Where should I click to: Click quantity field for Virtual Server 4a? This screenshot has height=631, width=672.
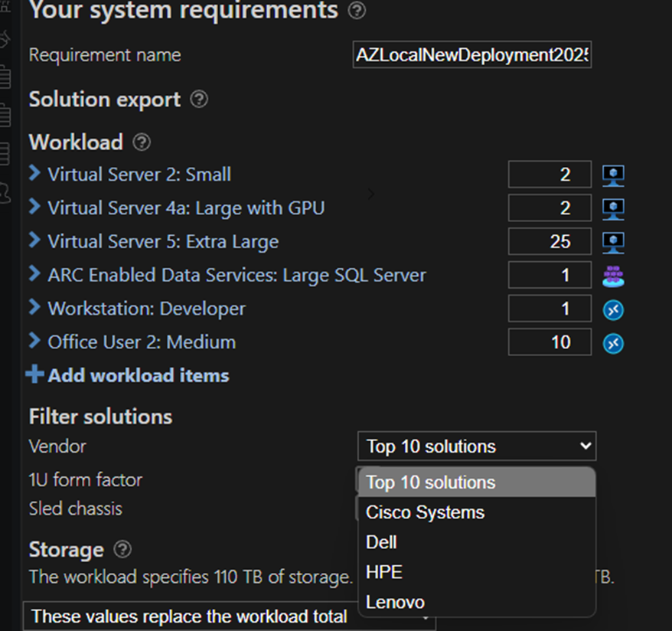[550, 208]
